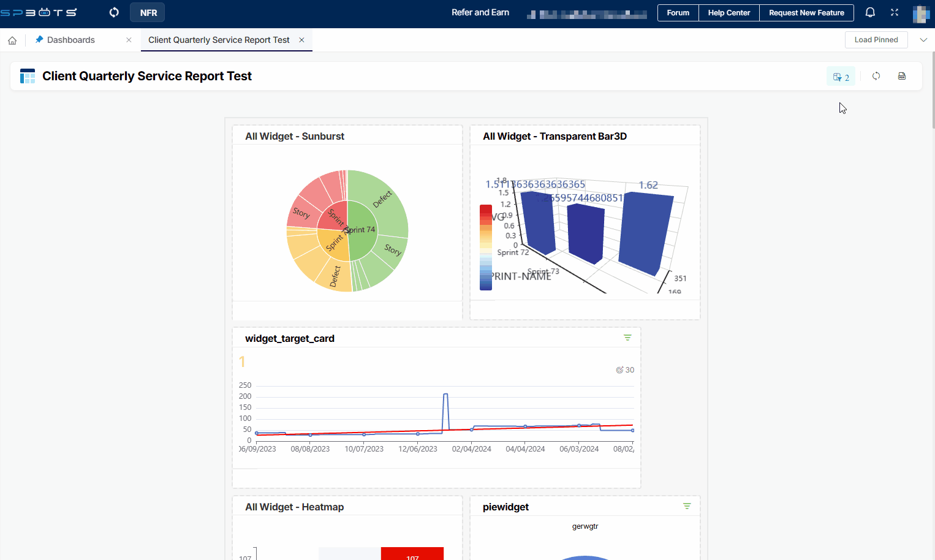The height and width of the screenshot is (560, 935).
Task: Open the Help Center link
Action: click(729, 13)
